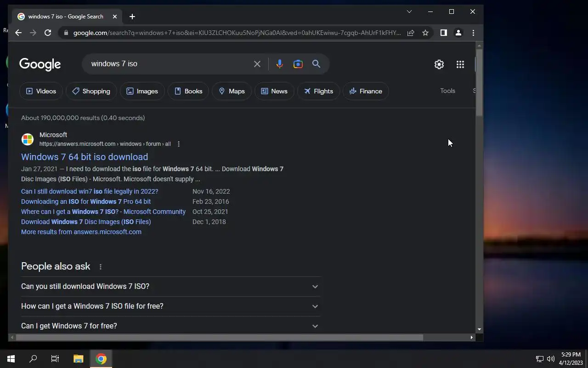Image resolution: width=588 pixels, height=368 pixels.
Task: Open Task View on the taskbar
Action: 55,359
